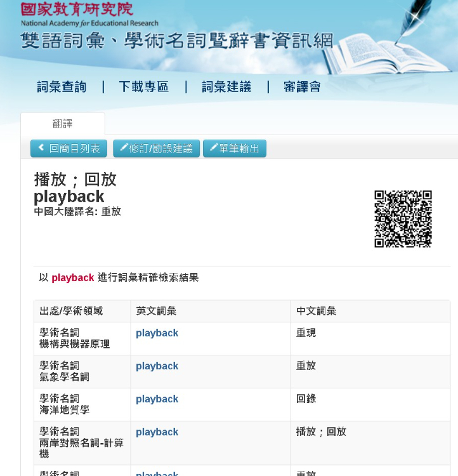The height and width of the screenshot is (476, 458).
Task: Click the 海洋地質學 source cell
Action: (82, 405)
